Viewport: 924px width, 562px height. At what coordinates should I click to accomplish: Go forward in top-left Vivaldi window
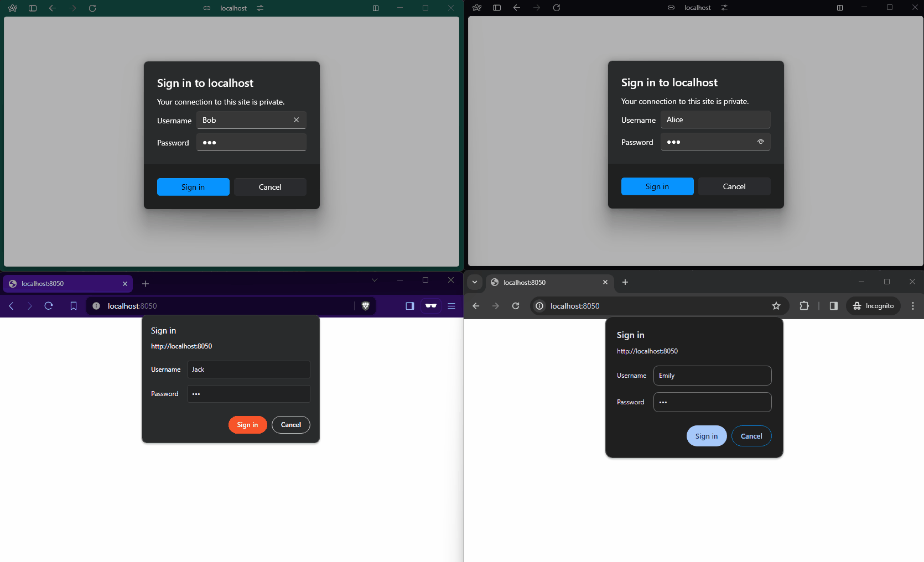tap(72, 8)
